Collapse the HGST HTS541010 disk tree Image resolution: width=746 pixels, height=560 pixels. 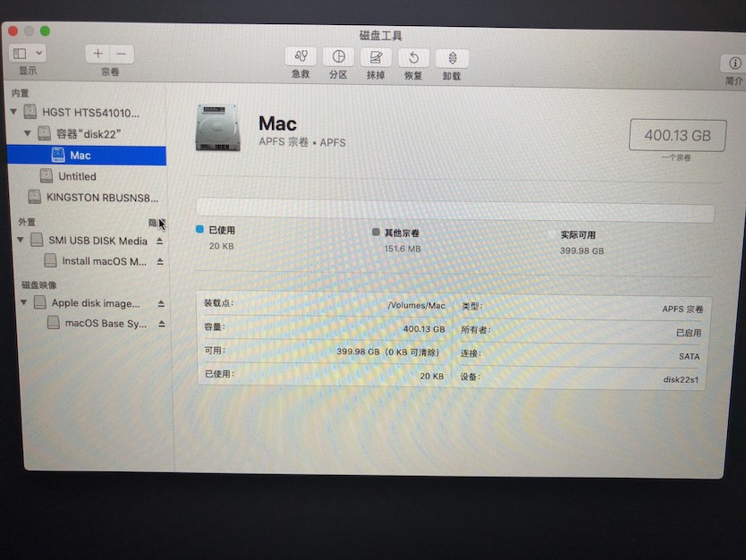13,112
